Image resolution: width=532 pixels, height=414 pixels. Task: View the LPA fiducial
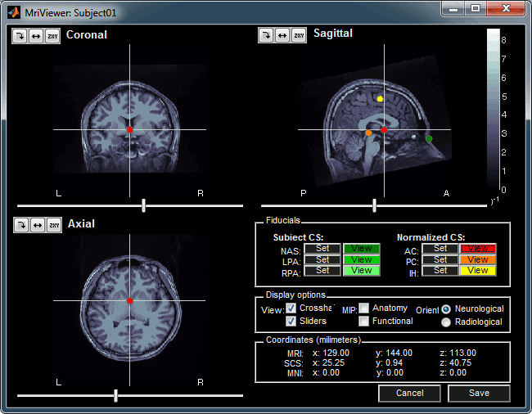tap(361, 259)
